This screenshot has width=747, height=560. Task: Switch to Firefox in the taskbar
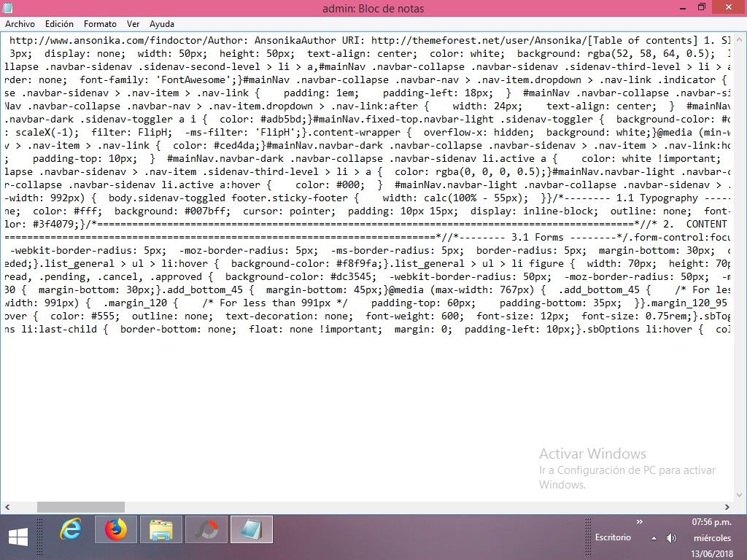(x=116, y=529)
